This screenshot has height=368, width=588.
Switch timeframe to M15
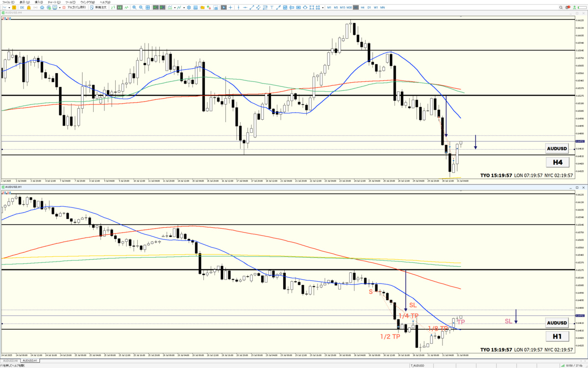[343, 7]
